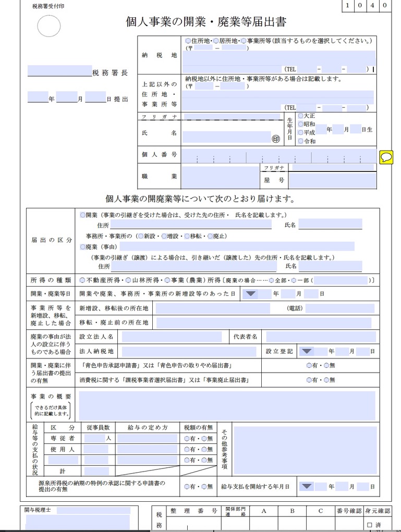
Task: Click the 開業 住所 address field
Action: coord(190,224)
